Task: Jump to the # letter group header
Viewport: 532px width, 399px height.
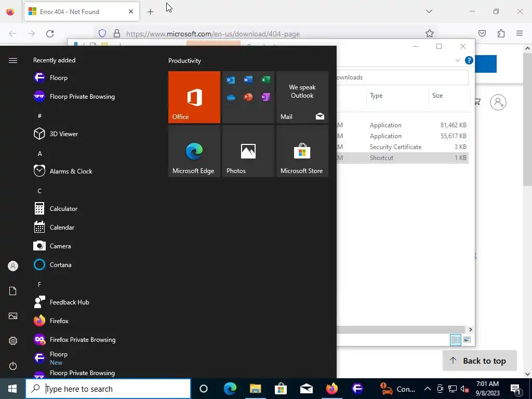Action: point(39,116)
